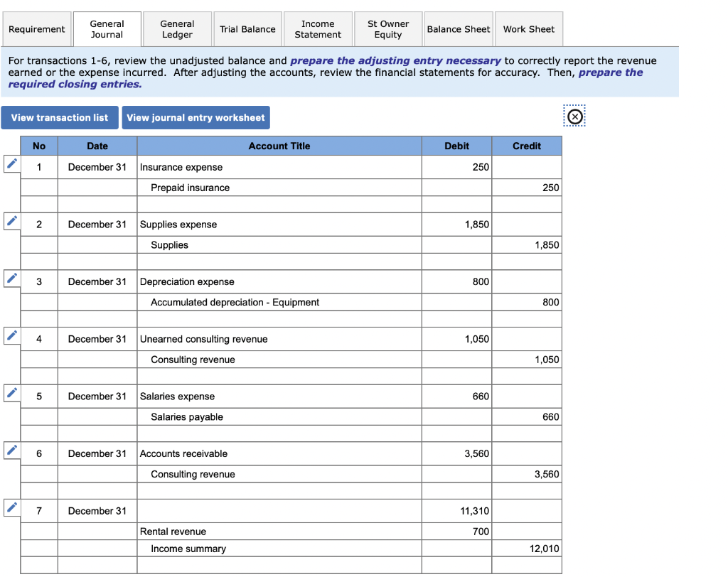Edit entry 3 for Depreciation expense
This screenshot has height=577, width=728.
click(11, 279)
